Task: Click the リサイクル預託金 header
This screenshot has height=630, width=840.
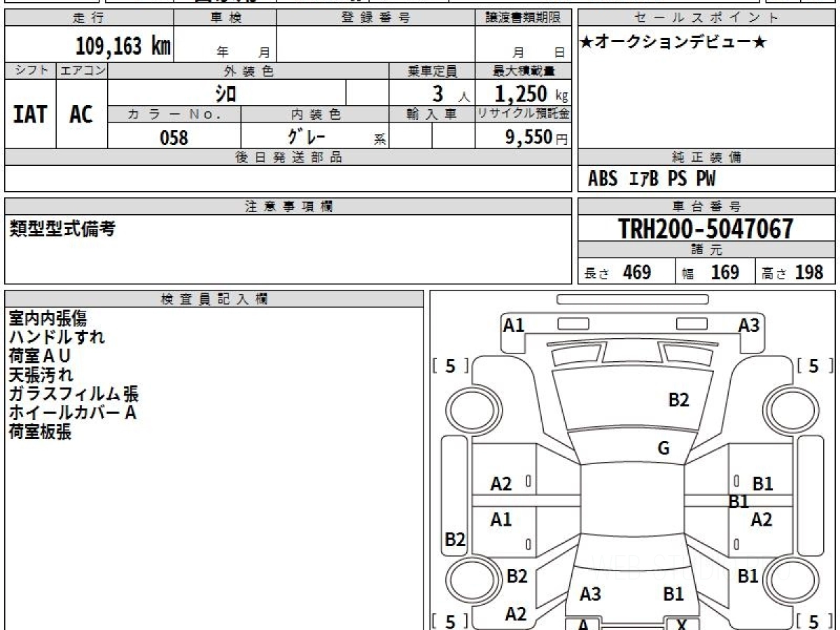Action: point(524,114)
